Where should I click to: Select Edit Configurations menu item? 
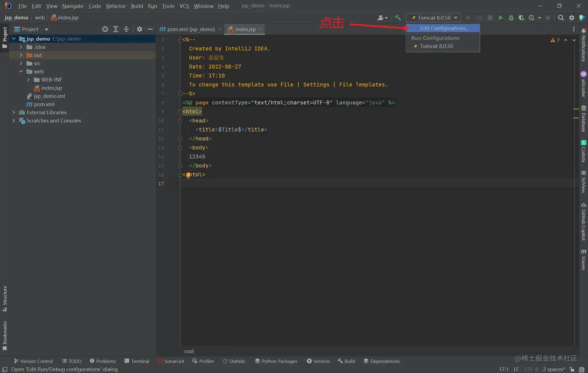point(444,28)
